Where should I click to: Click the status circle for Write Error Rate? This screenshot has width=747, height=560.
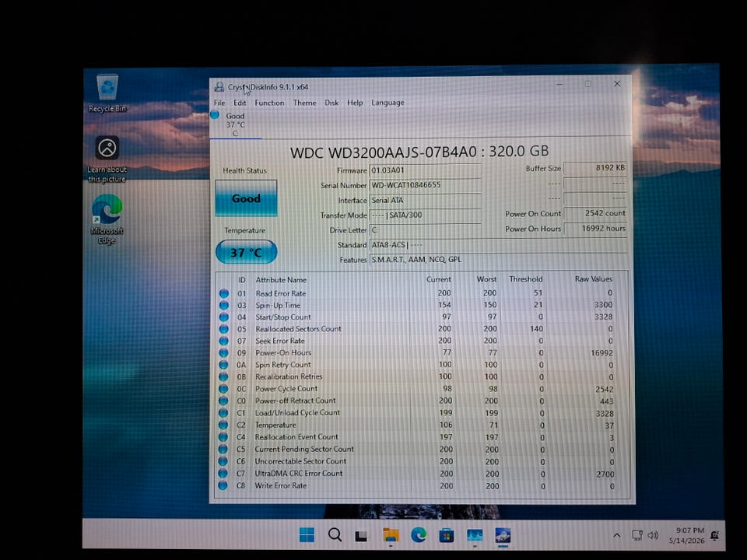pos(223,485)
